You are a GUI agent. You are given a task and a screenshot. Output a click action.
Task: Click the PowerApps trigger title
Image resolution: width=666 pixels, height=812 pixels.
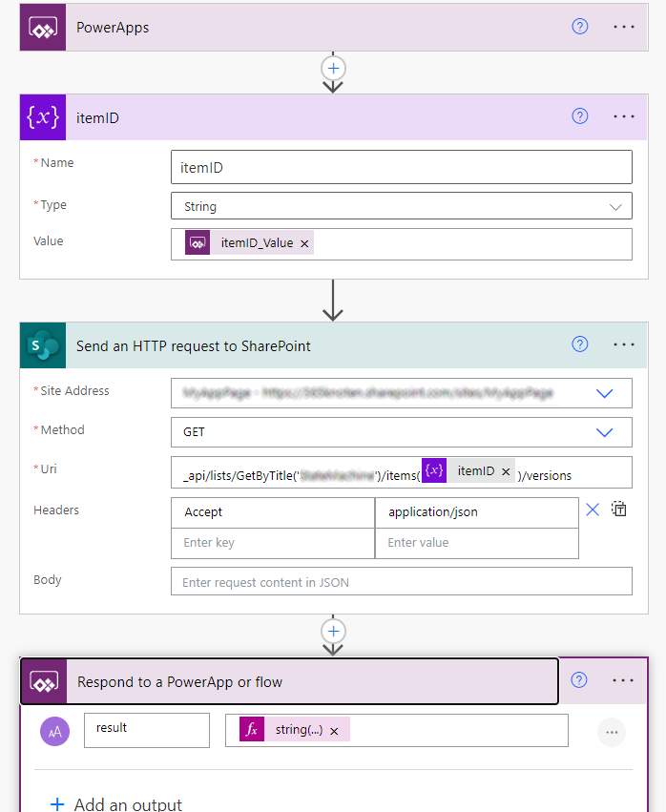pyautogui.click(x=113, y=28)
